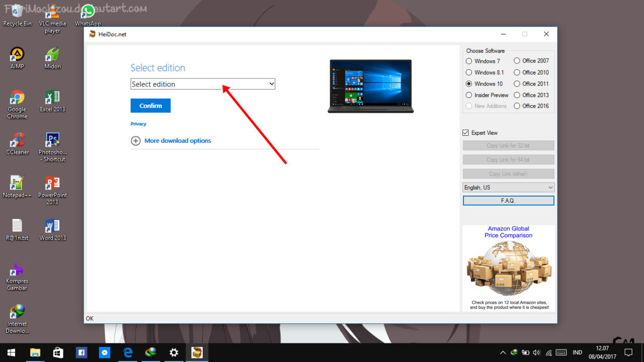The width and height of the screenshot is (644, 362).
Task: Choose the Office 2016 radio option
Action: 517,106
